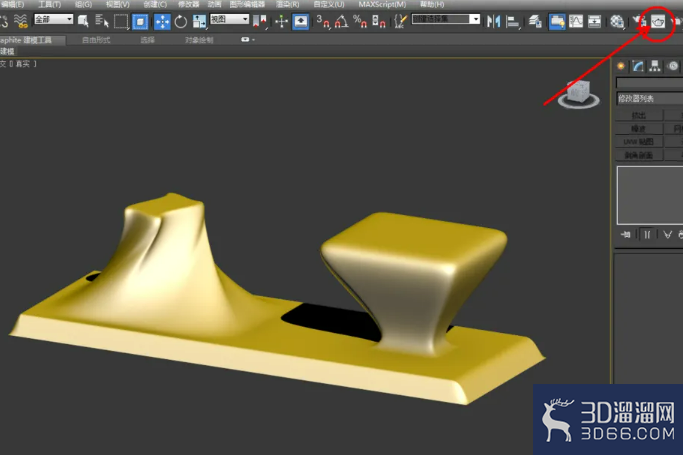Open Render Setup teapot icon
This screenshot has height=455, width=683.
(x=639, y=21)
